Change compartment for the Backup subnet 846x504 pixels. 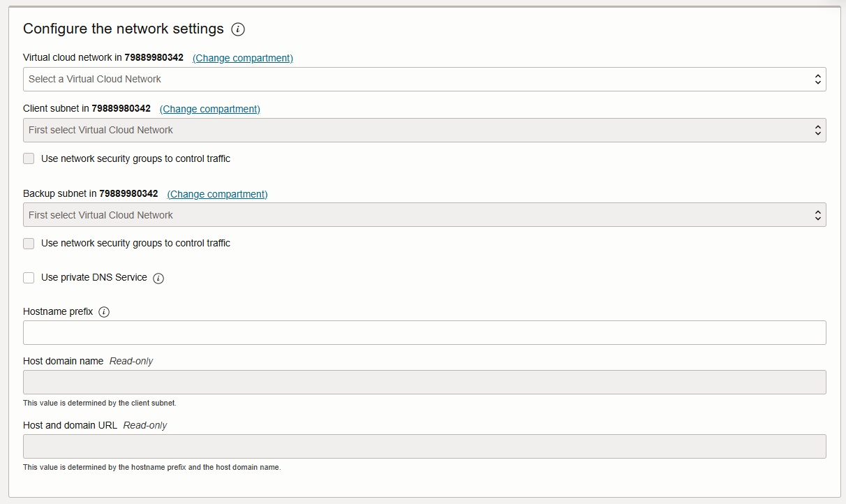[217, 193]
